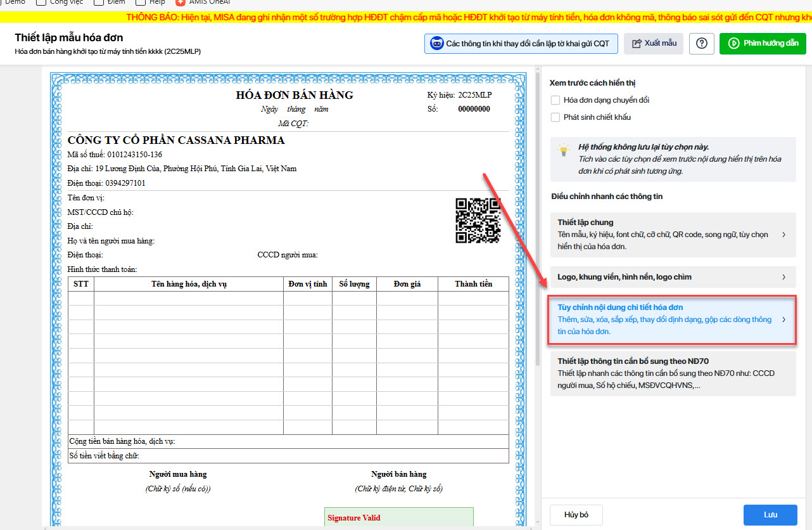The height and width of the screenshot is (530, 812).
Task: Click the robot icon on CQT notice button
Action: (x=436, y=44)
